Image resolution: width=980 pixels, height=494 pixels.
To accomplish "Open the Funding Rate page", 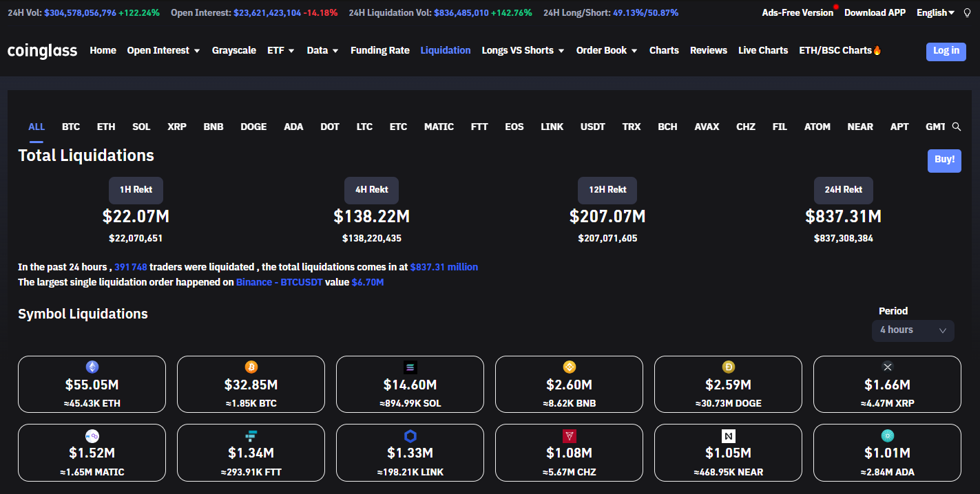I will click(x=380, y=50).
